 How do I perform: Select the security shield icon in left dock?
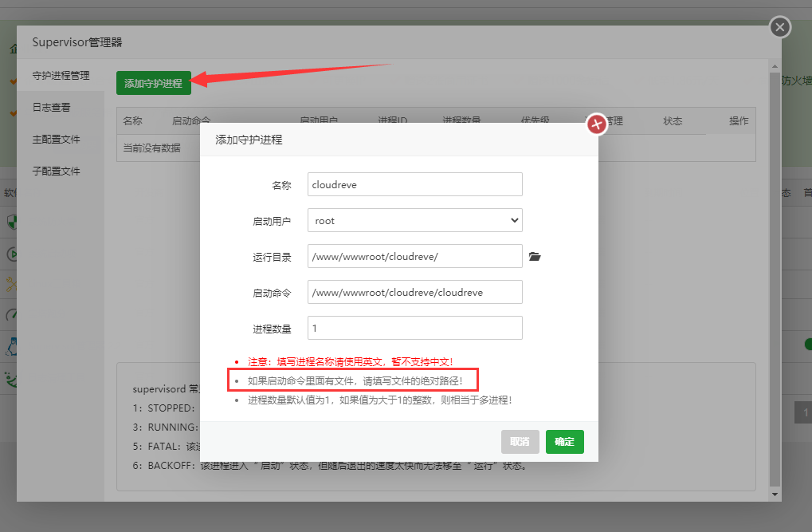(x=10, y=222)
